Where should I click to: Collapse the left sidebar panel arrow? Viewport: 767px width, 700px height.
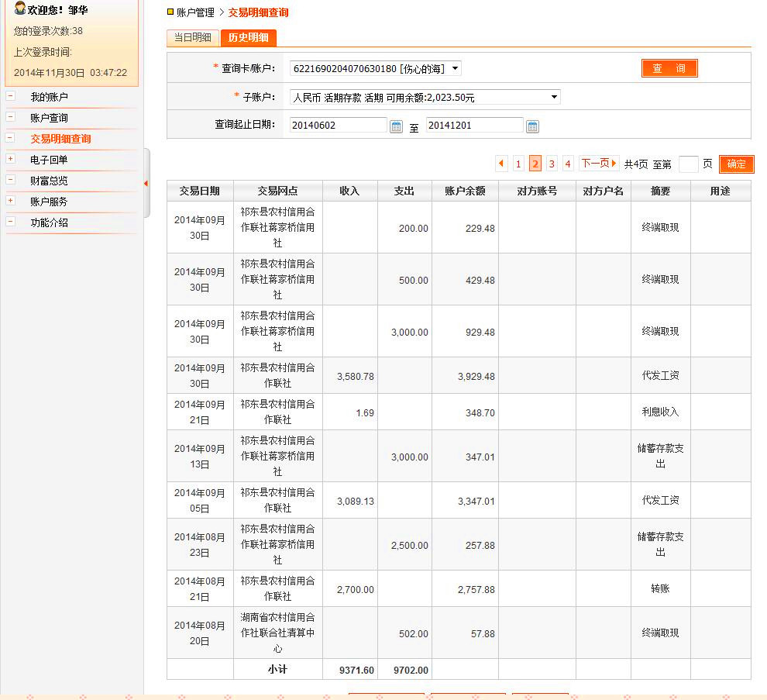[x=146, y=183]
